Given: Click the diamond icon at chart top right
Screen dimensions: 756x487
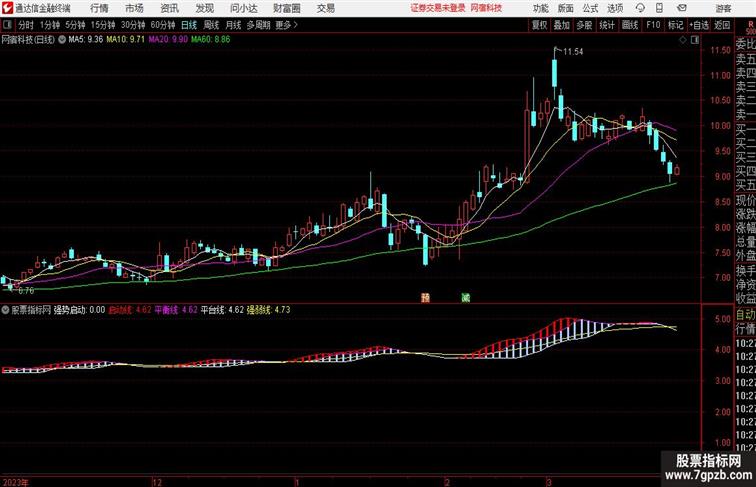Looking at the screenshot, I should pyautogui.click(x=683, y=40).
